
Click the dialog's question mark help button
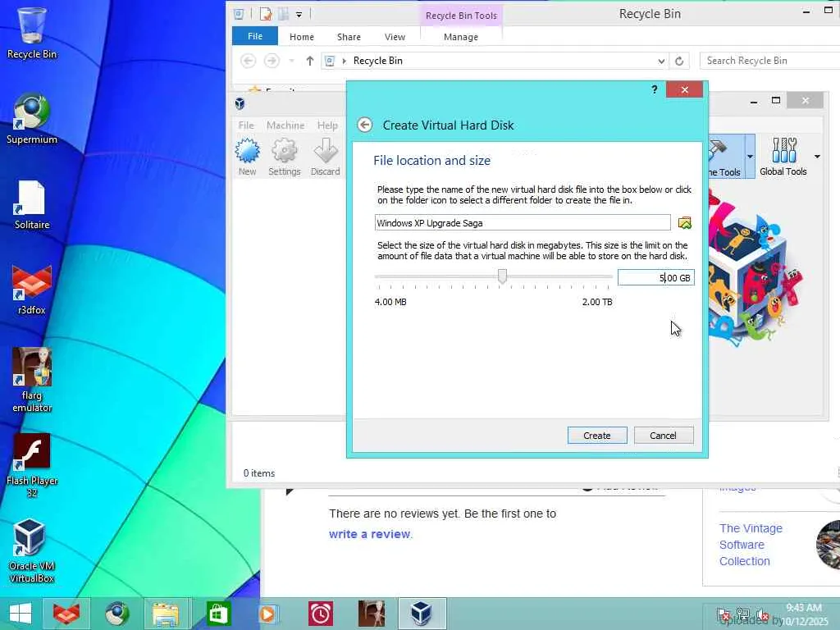(x=654, y=89)
